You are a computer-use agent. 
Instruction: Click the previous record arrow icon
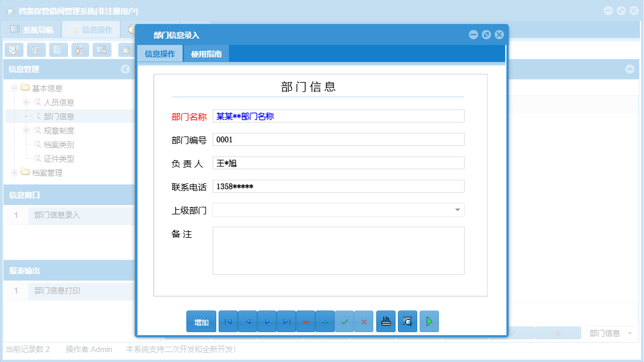[247, 321]
